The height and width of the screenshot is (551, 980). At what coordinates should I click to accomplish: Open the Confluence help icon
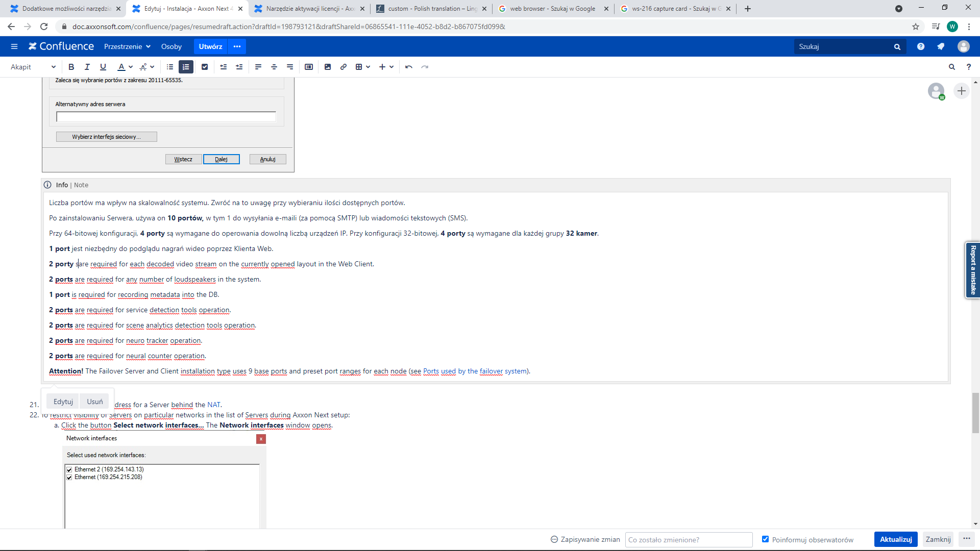click(x=921, y=46)
